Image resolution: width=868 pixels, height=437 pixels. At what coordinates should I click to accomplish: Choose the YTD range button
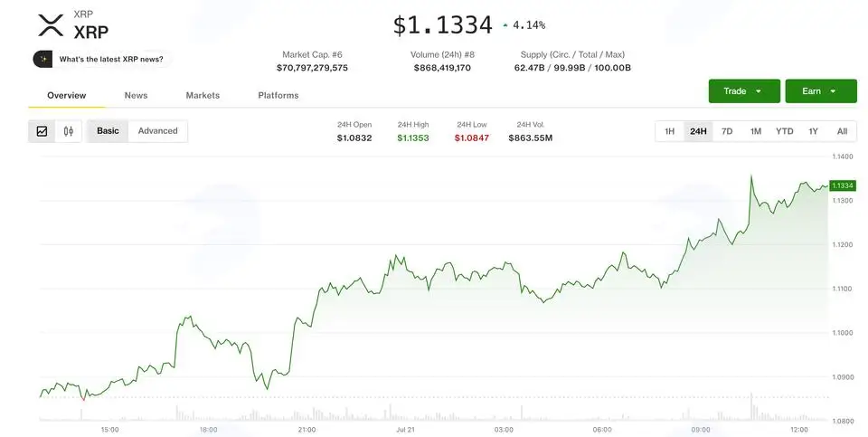[x=785, y=131]
